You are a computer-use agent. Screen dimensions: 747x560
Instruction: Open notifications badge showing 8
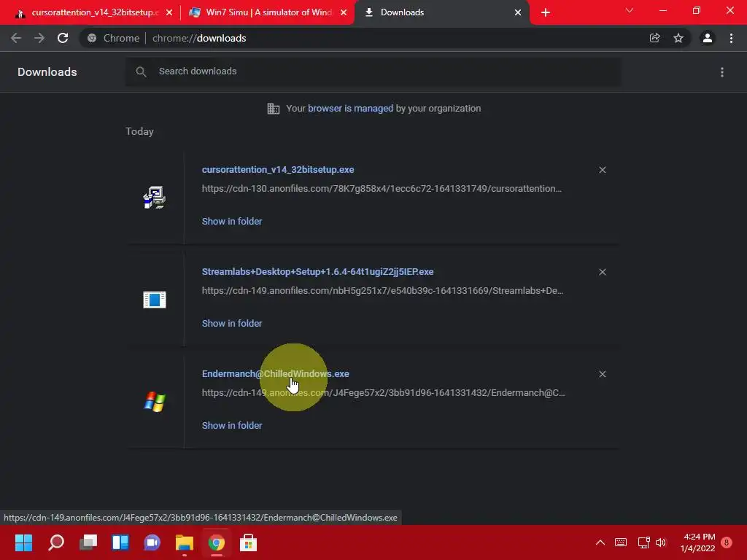tap(727, 542)
